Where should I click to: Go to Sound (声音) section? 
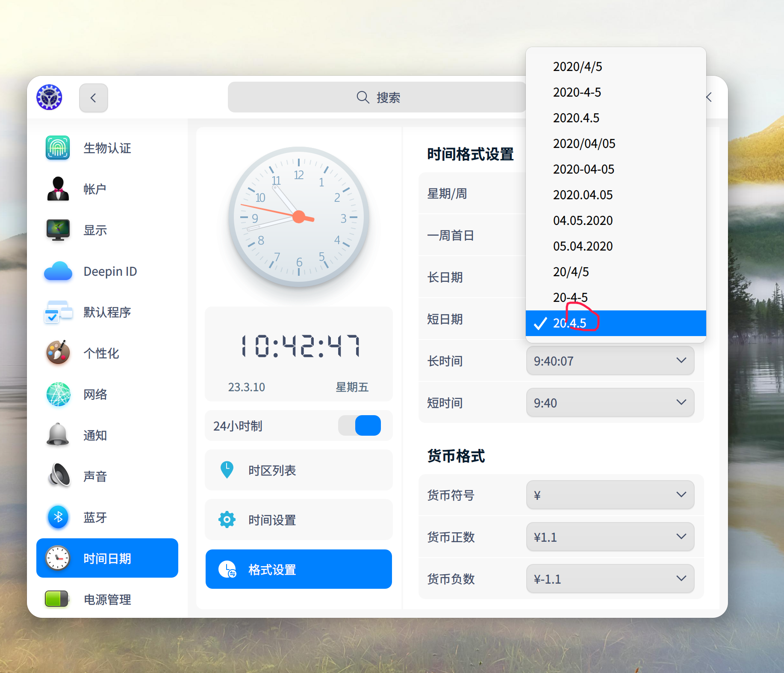(x=107, y=476)
